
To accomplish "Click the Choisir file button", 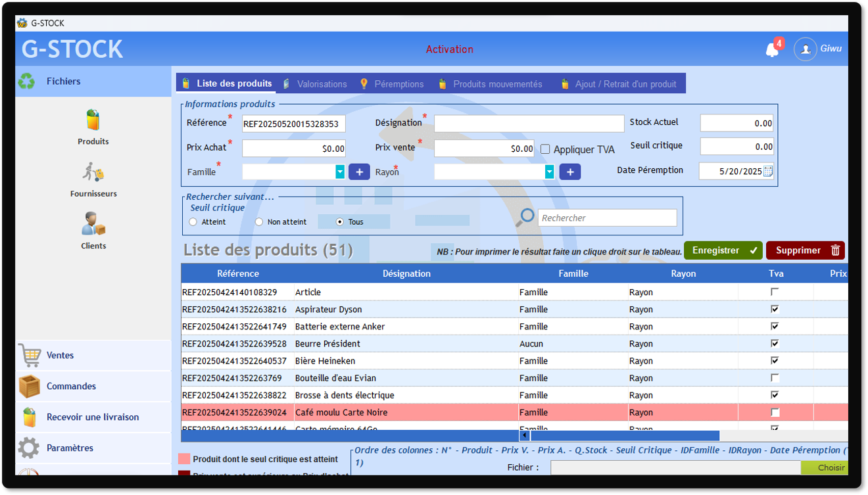I will click(x=825, y=467).
